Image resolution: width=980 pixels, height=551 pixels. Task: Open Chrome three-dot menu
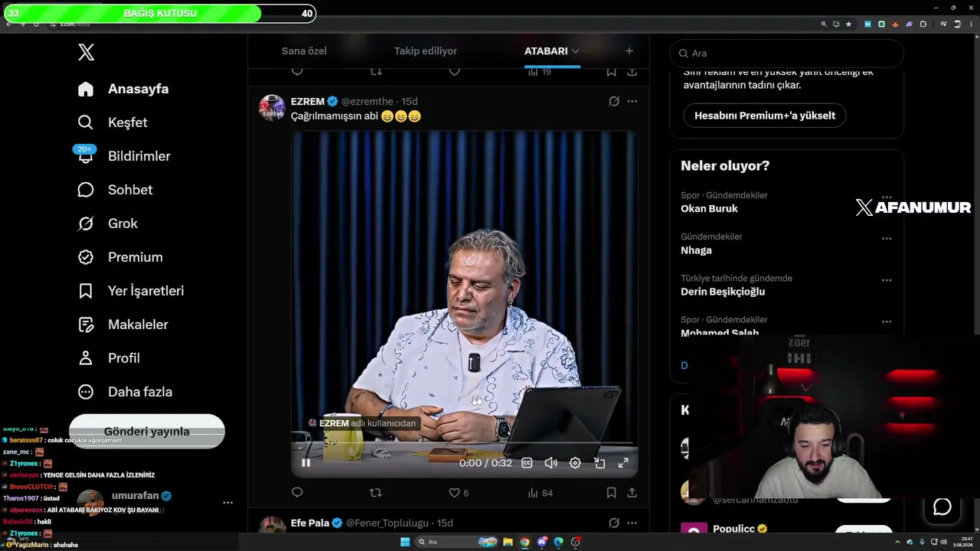(x=970, y=24)
